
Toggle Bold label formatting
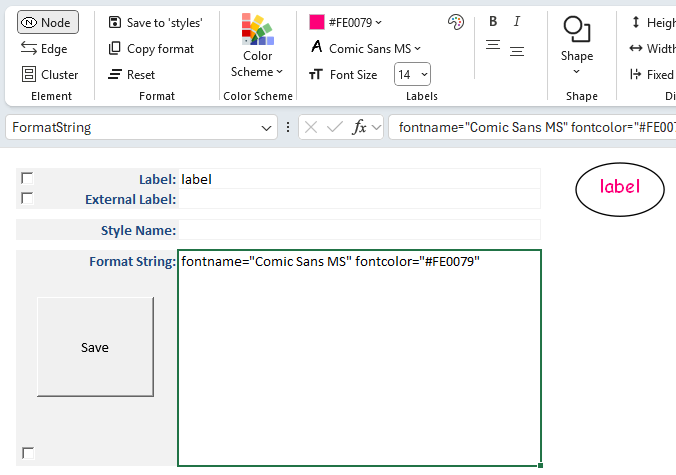pos(493,22)
